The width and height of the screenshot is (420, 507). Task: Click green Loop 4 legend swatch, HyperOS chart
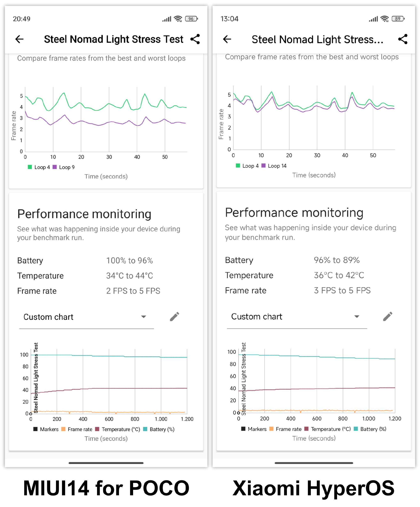tap(238, 165)
